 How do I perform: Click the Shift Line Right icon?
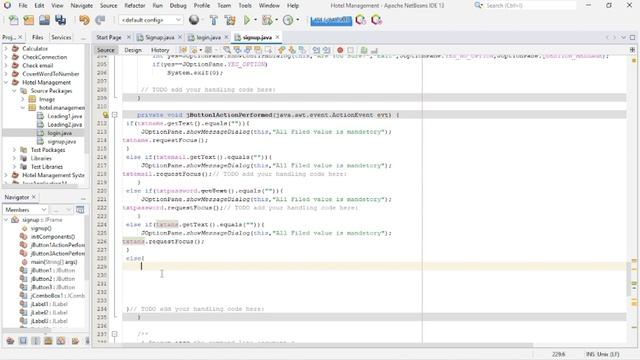click(326, 50)
